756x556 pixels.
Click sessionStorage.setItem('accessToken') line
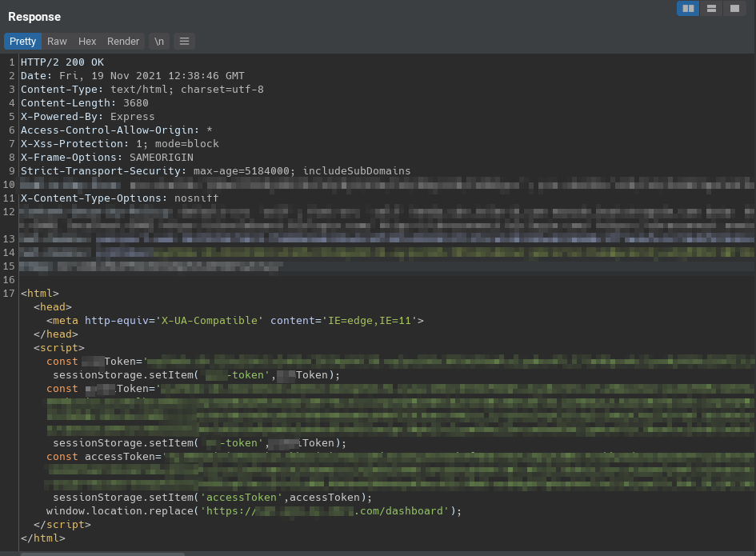212,497
